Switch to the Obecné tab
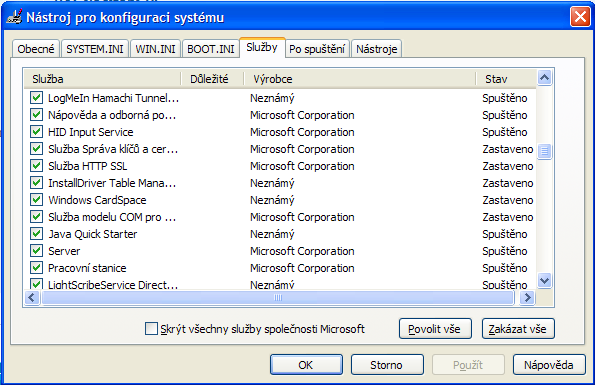Screen dimensions: 595x385 [36, 49]
